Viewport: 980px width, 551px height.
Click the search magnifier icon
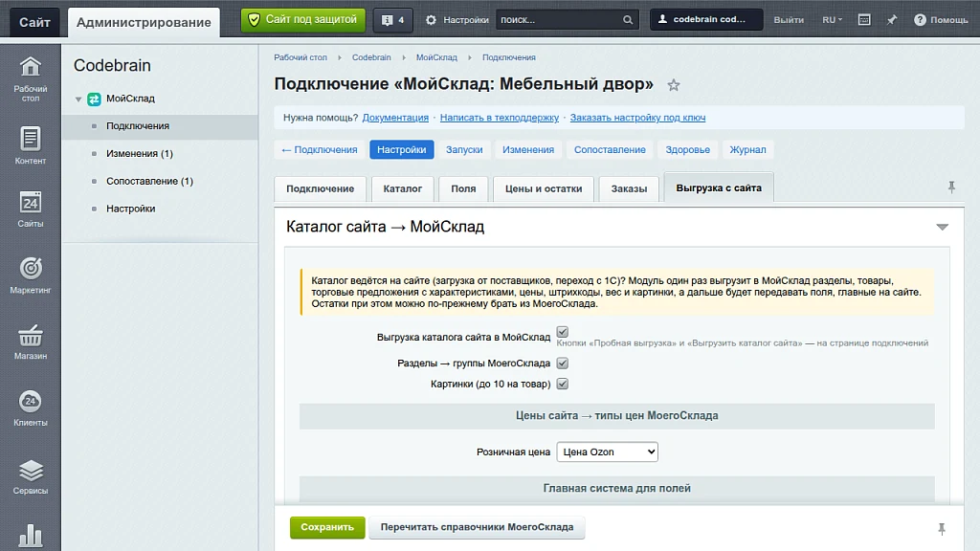point(628,20)
